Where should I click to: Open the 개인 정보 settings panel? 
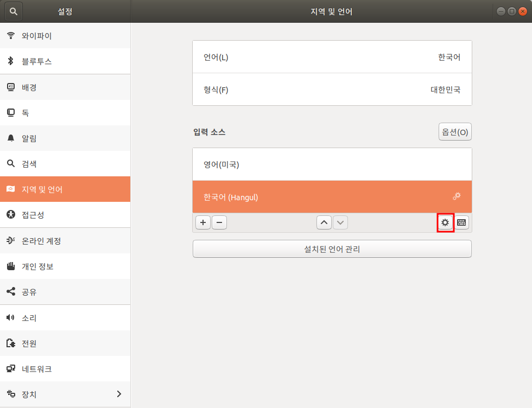(65, 266)
